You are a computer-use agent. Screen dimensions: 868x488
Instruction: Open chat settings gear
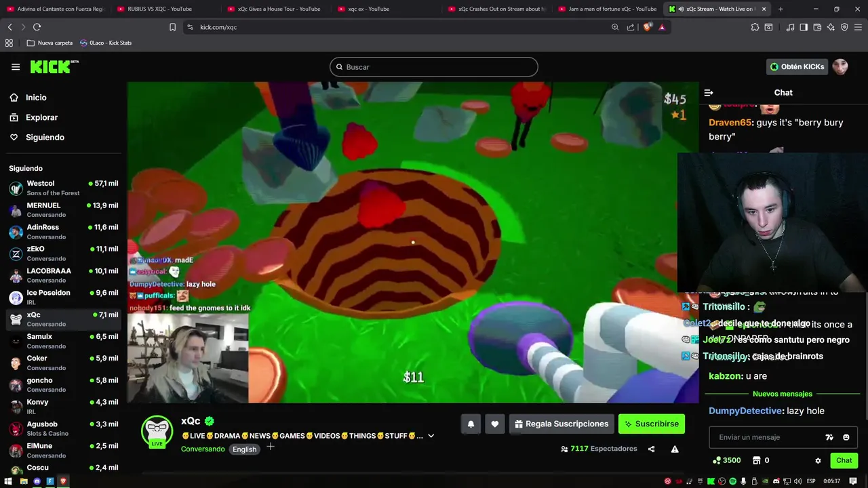(818, 461)
